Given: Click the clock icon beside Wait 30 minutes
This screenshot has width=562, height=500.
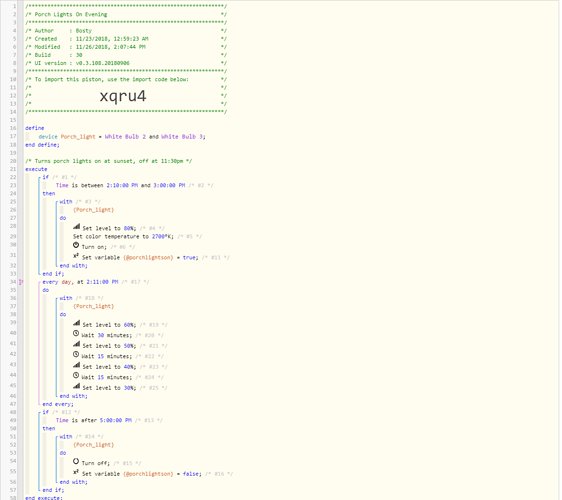Looking at the screenshot, I should [x=76, y=334].
